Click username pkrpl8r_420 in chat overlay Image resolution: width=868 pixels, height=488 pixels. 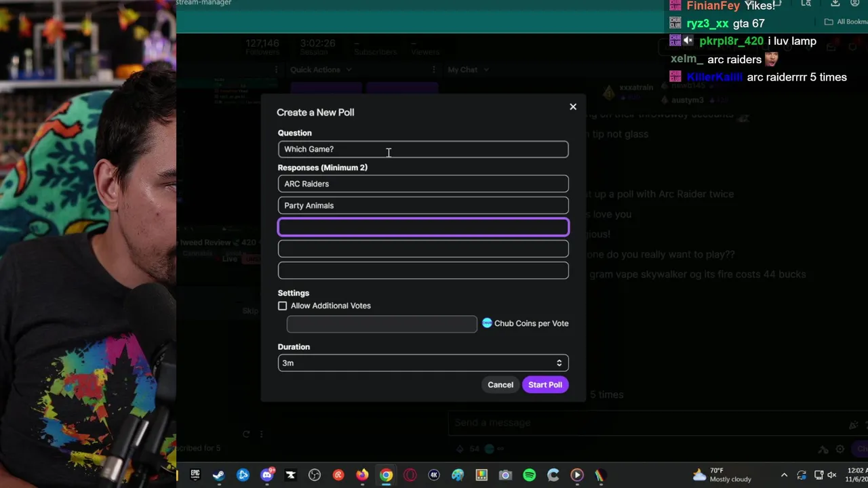[731, 41]
